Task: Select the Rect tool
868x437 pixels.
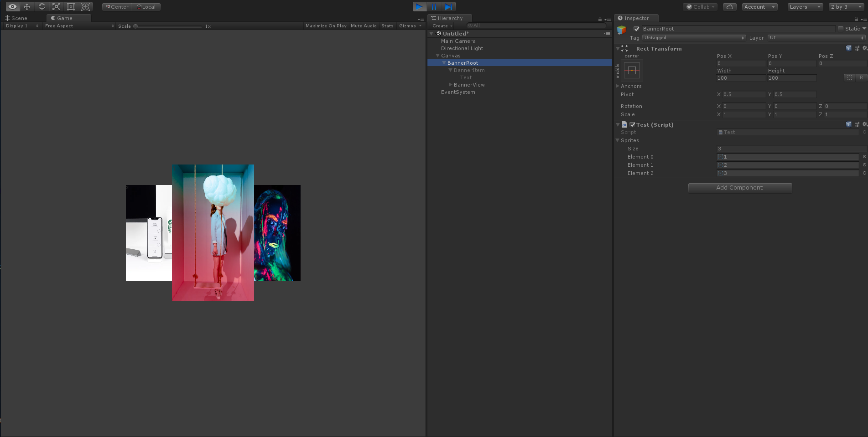Action: click(x=71, y=7)
